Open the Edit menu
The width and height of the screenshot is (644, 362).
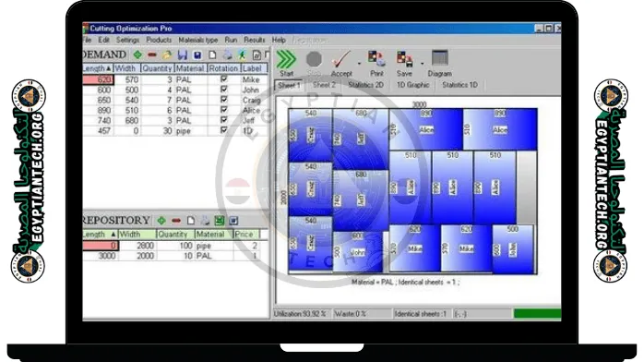click(103, 40)
